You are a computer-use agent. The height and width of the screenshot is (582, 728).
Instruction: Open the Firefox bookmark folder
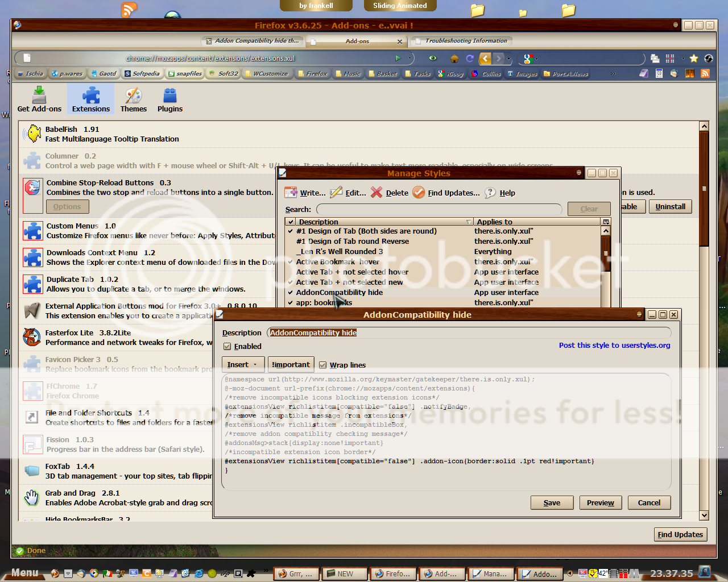click(313, 73)
